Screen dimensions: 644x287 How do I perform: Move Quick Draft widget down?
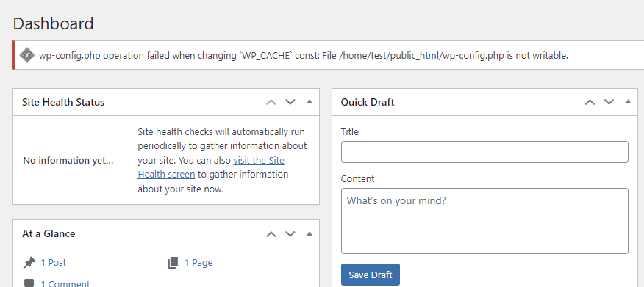tap(609, 102)
